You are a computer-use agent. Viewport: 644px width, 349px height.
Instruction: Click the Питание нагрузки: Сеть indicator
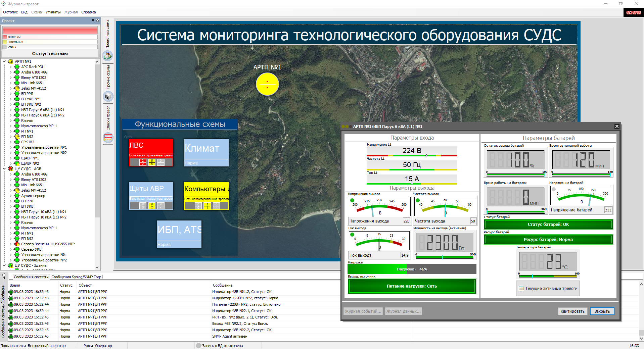pyautogui.click(x=412, y=286)
